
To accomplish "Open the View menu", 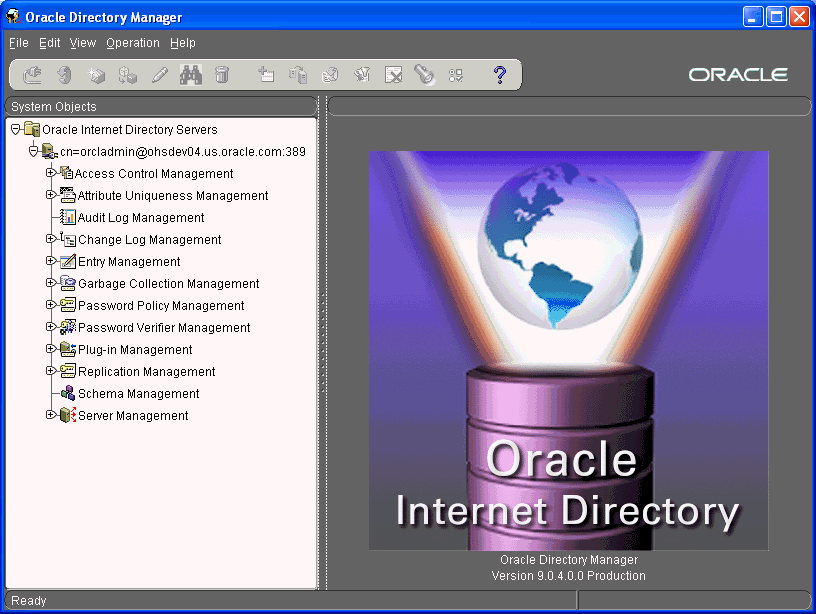I will point(82,43).
